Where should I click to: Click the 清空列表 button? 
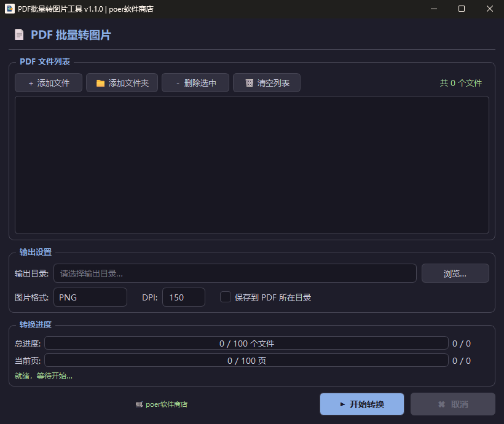[267, 83]
